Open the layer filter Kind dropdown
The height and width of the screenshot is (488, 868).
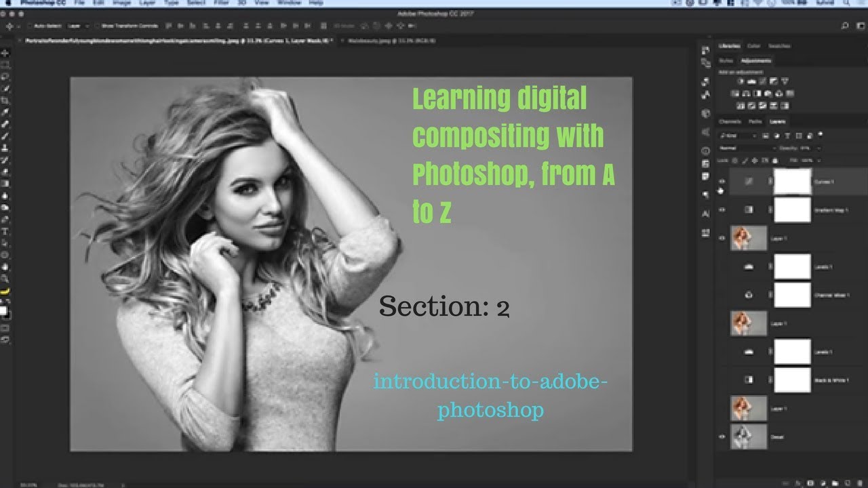click(738, 136)
